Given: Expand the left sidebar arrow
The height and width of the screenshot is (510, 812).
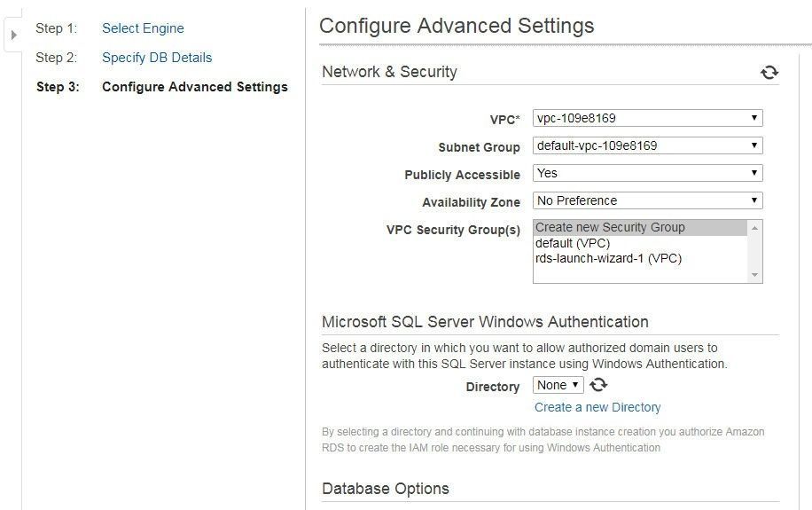Looking at the screenshot, I should [x=14, y=35].
